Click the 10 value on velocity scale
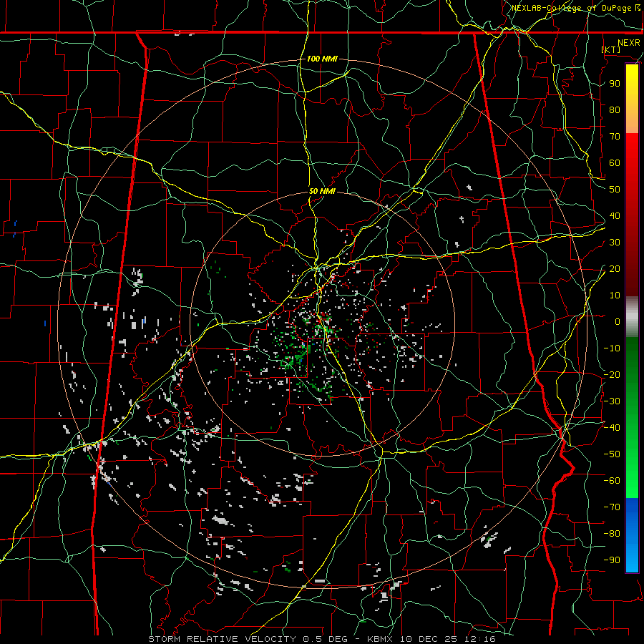The width and height of the screenshot is (644, 644). click(x=615, y=296)
